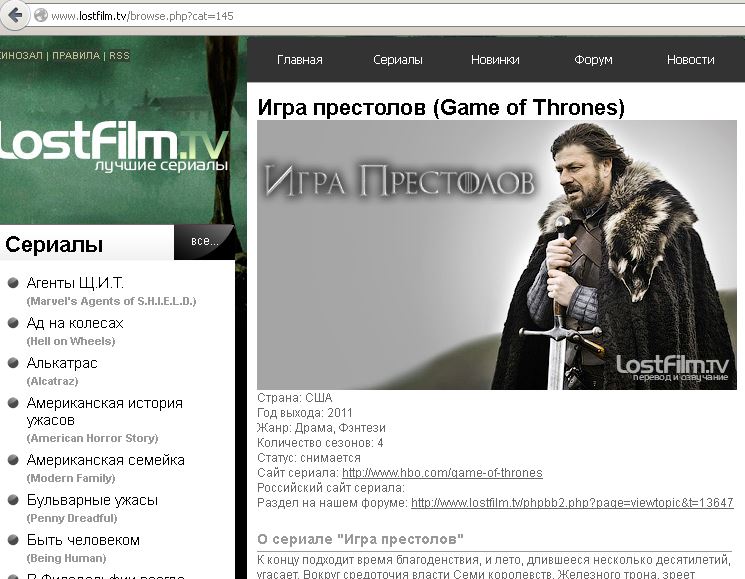Click the browser back arrow button

pos(16,16)
